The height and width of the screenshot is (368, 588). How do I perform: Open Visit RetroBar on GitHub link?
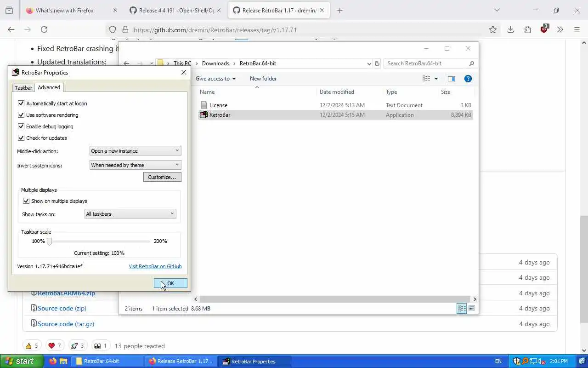pyautogui.click(x=155, y=266)
